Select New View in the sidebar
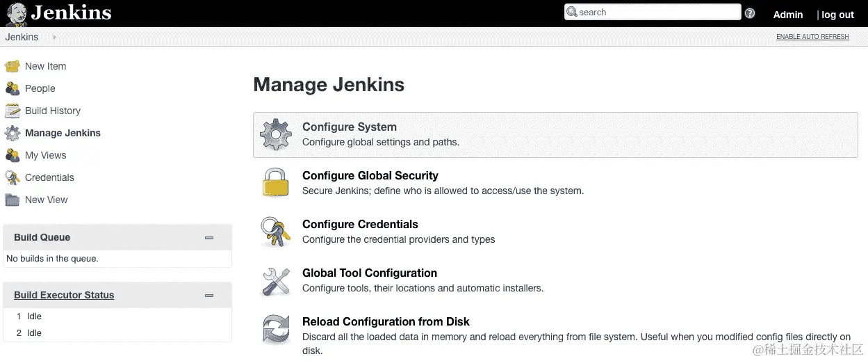 pyautogui.click(x=46, y=200)
